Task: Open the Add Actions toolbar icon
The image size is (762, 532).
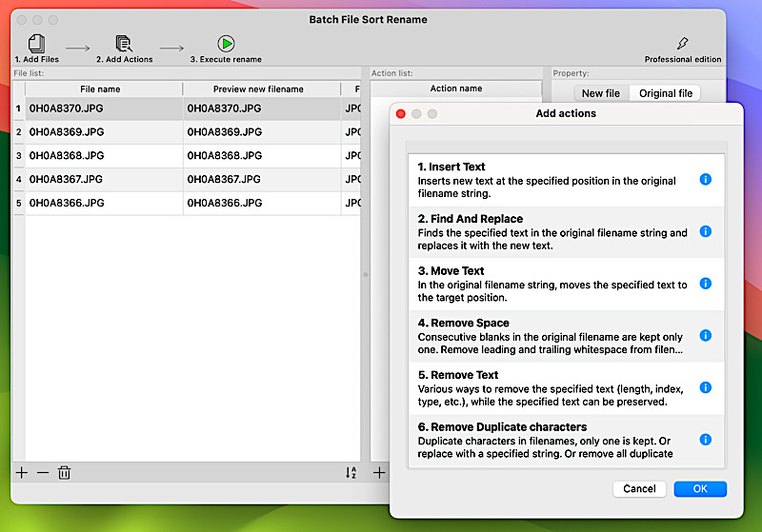Action: [124, 44]
